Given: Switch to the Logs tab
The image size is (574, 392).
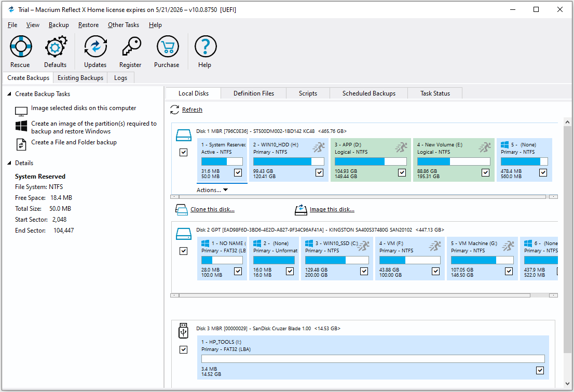Looking at the screenshot, I should [x=120, y=78].
